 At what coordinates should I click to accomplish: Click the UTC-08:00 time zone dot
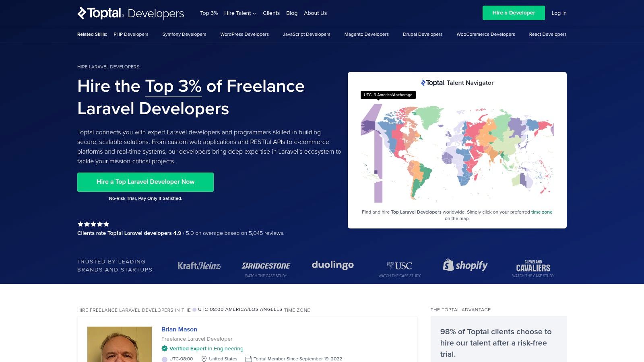pyautogui.click(x=164, y=359)
